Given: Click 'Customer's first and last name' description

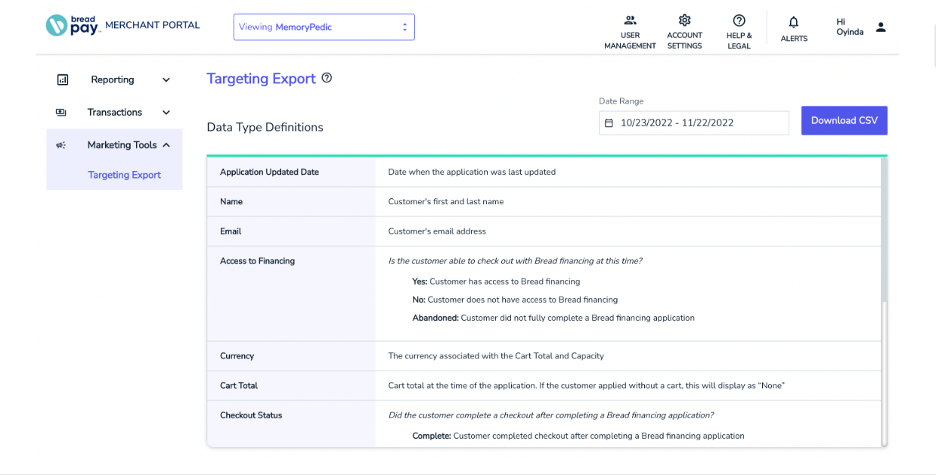Looking at the screenshot, I should pyautogui.click(x=446, y=201).
